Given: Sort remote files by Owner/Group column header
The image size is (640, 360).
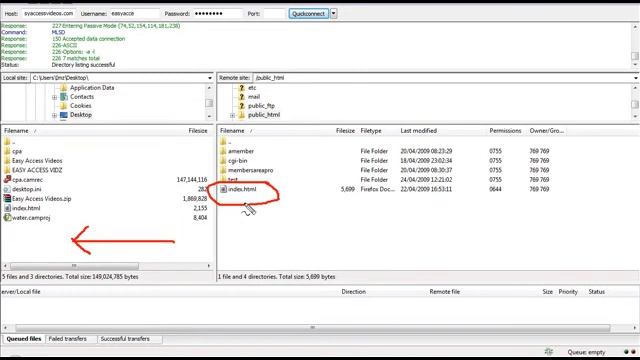Looking at the screenshot, I should pos(547,131).
